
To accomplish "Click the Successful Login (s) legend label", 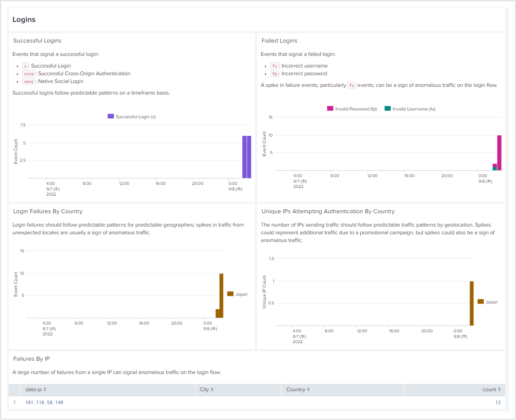I will pos(135,116).
